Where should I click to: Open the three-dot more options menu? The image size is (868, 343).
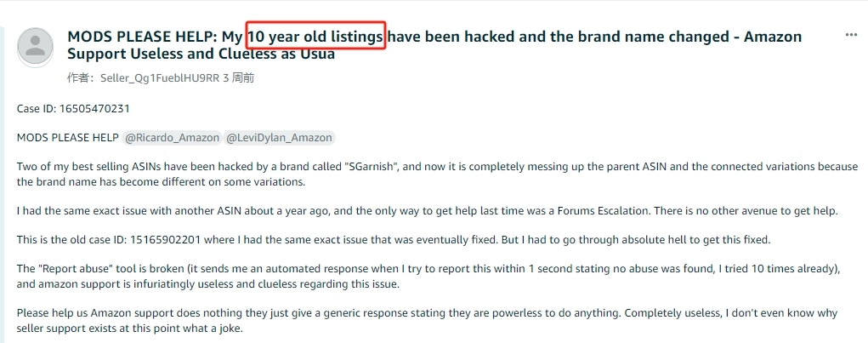click(x=851, y=35)
